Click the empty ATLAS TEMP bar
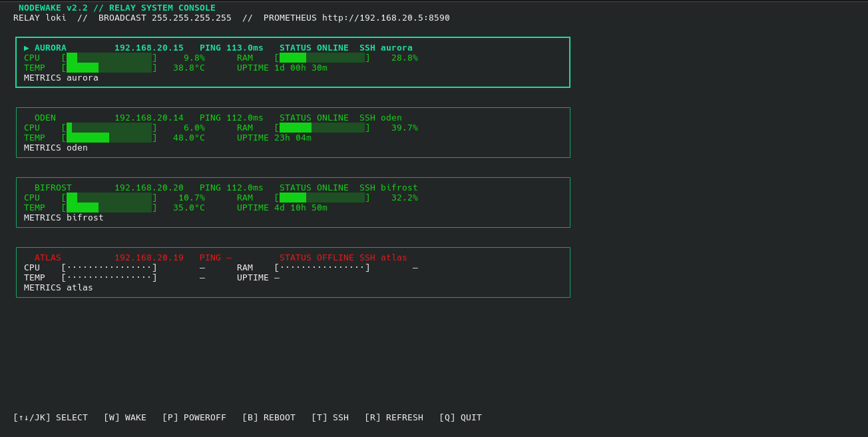Screen dimensions: 868x437 109,278
